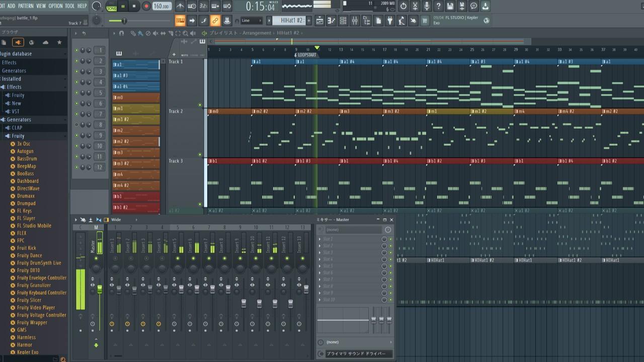Open the PATTERN menu
Viewport: 644px width, 362px height.
pos(26,6)
